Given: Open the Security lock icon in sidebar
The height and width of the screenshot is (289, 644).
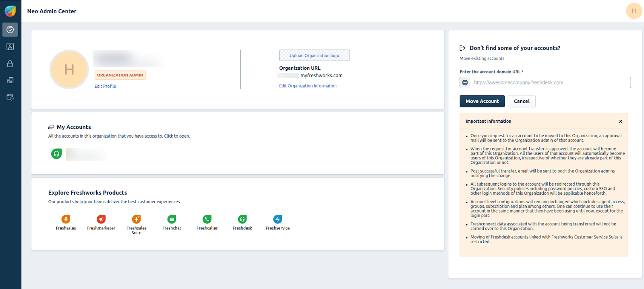Looking at the screenshot, I should click(x=10, y=64).
